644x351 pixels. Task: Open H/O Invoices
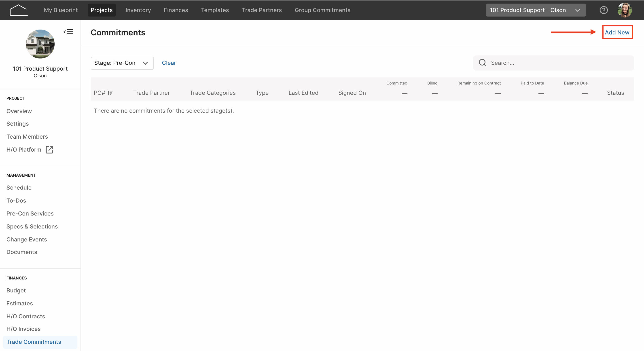[23, 329]
